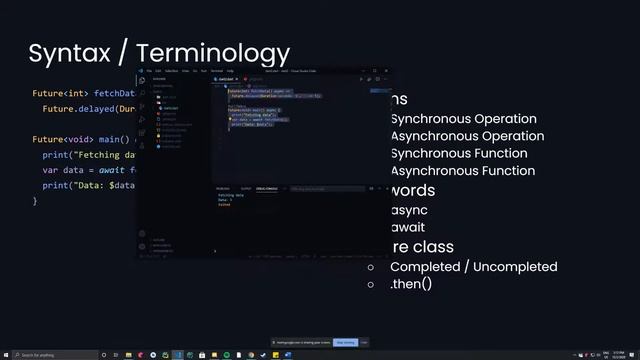Click the Split Editor icon in editor toolbar
Image resolution: width=640 pixels, height=360 pixels.
pyautogui.click(x=378, y=79)
